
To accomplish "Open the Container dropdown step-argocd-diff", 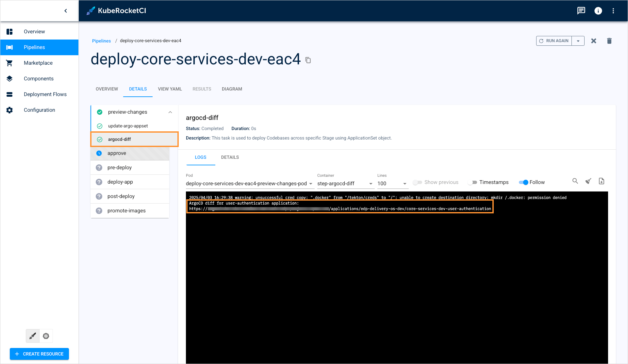I will point(345,184).
